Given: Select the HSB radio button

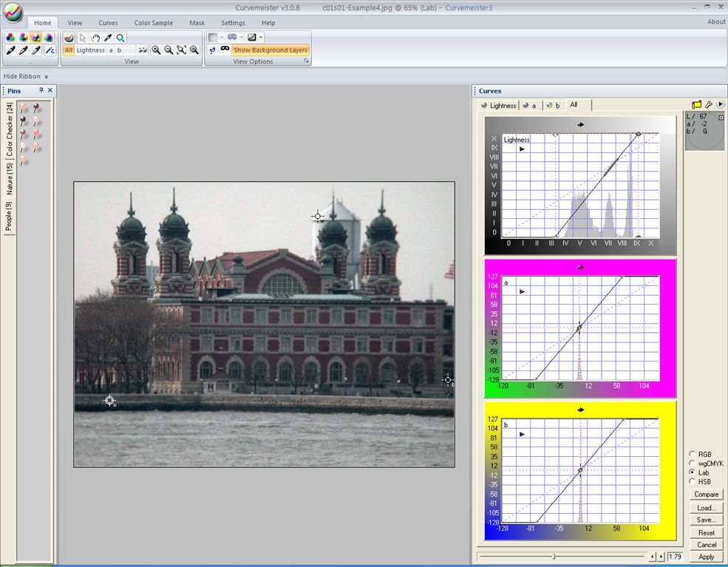Looking at the screenshot, I should (x=693, y=481).
